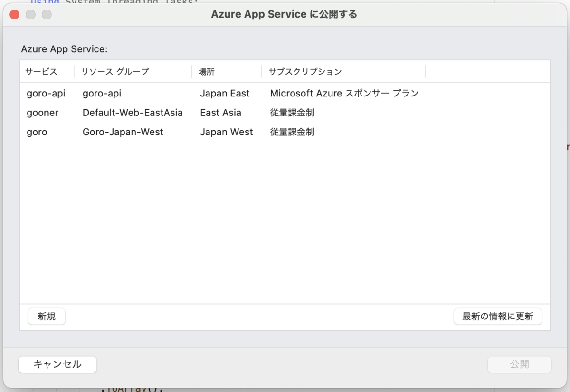This screenshot has width=570, height=392.
Task: Click Microsoft Azure スポンサー プラン subscription cell
Action: point(344,93)
